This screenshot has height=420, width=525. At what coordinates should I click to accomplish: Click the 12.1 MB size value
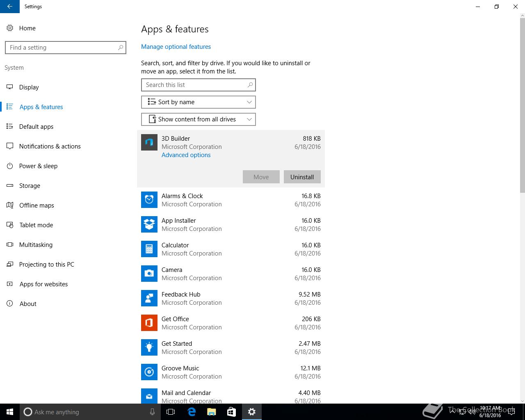tap(310, 368)
